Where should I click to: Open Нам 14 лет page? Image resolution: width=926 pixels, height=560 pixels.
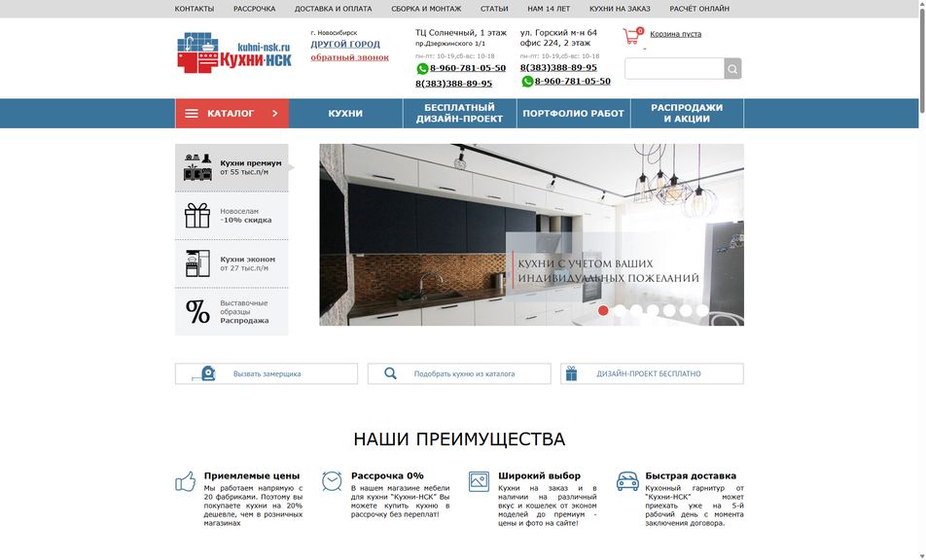pyautogui.click(x=549, y=9)
